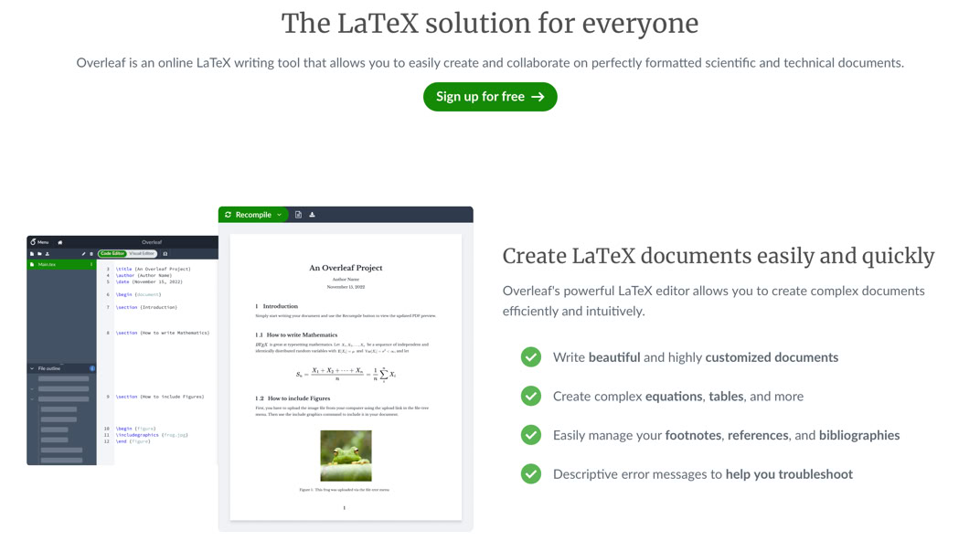The width and height of the screenshot is (980, 541).
Task: Click the new folder icon
Action: pos(39,254)
